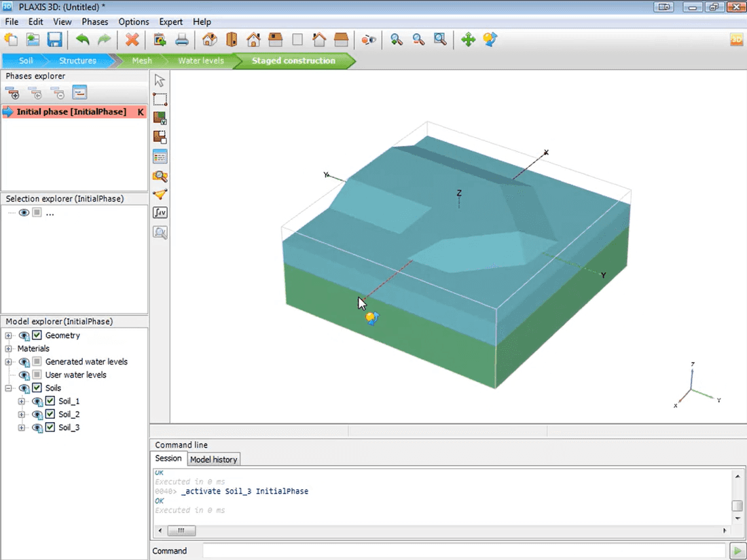
Task: Click the Add phase icon
Action: (x=12, y=92)
